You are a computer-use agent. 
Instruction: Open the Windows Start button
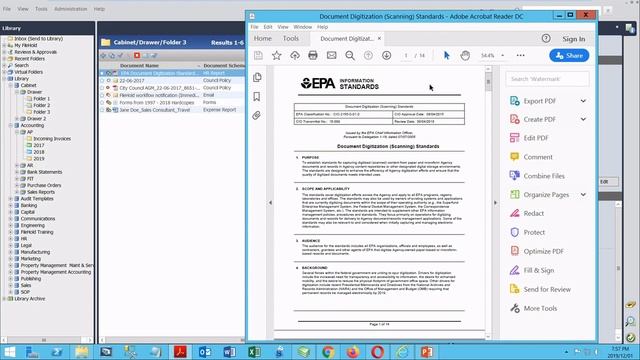pos(9,352)
